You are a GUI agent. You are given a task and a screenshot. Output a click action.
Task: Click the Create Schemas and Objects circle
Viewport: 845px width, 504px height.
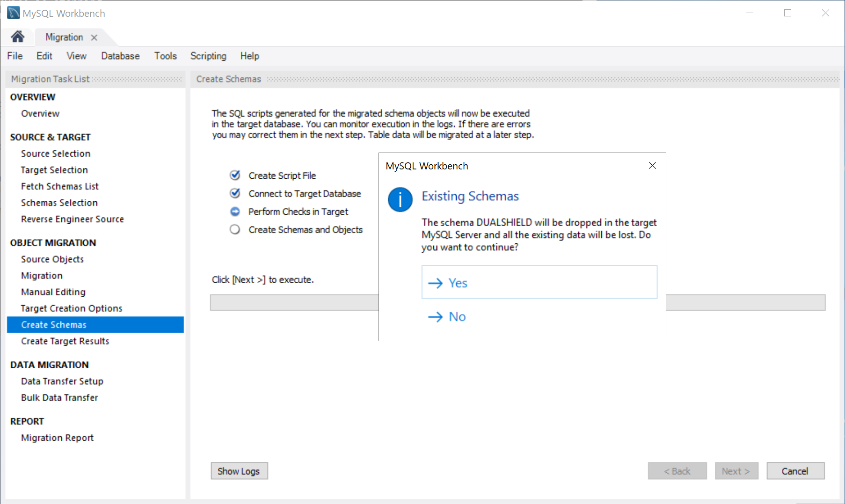(235, 229)
